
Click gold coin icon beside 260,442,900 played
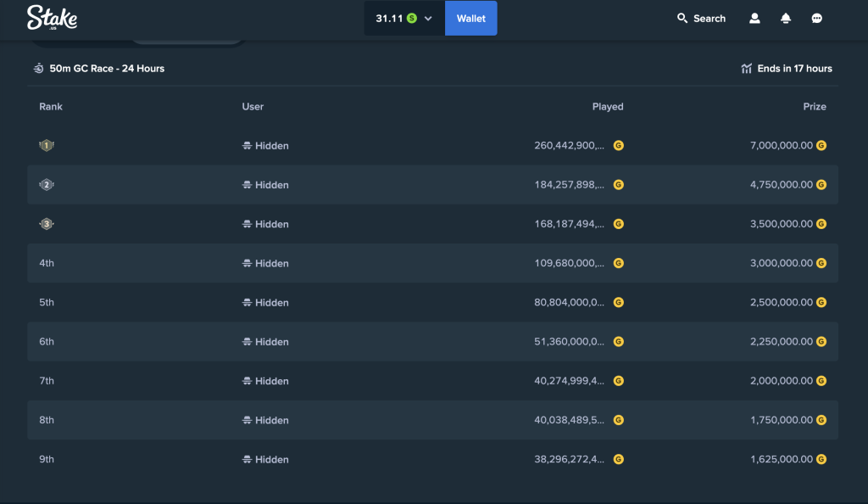click(618, 146)
